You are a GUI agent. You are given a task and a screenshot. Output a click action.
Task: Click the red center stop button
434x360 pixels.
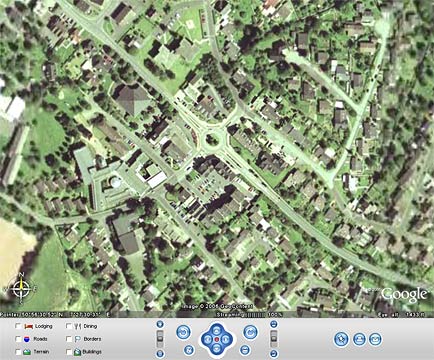click(x=217, y=340)
